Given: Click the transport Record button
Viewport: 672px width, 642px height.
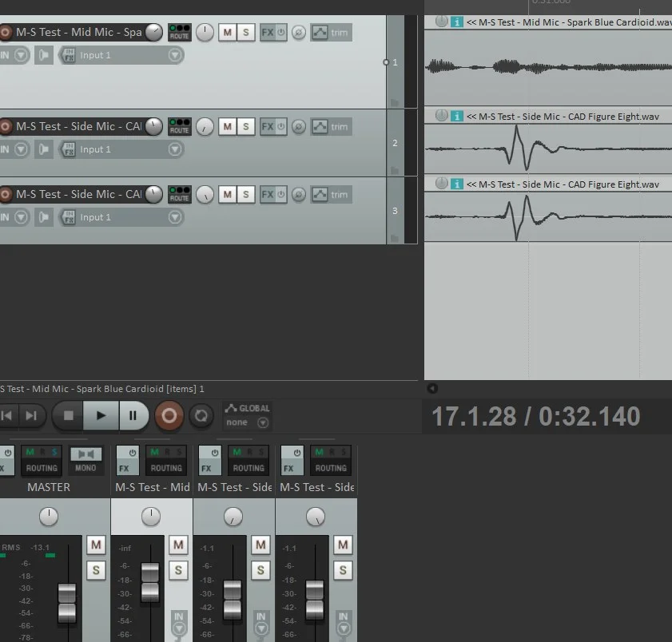Looking at the screenshot, I should tap(169, 415).
